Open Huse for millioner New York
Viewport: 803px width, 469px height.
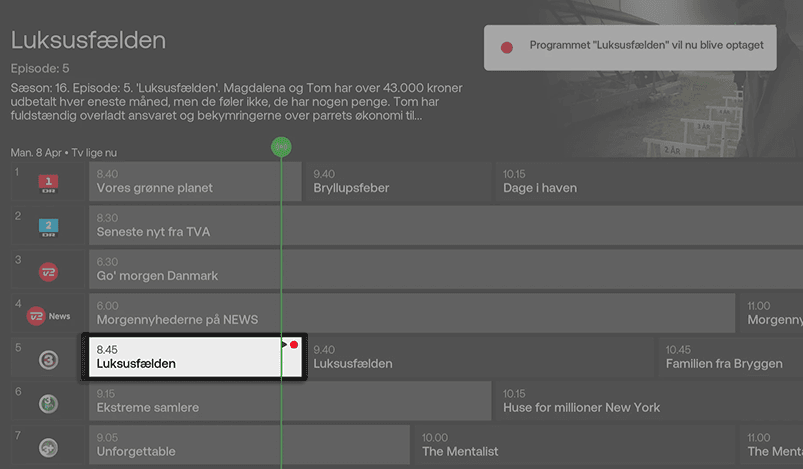click(649, 401)
